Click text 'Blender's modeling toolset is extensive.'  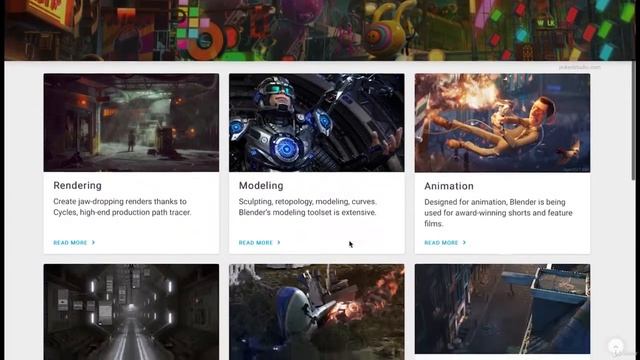[x=307, y=212]
